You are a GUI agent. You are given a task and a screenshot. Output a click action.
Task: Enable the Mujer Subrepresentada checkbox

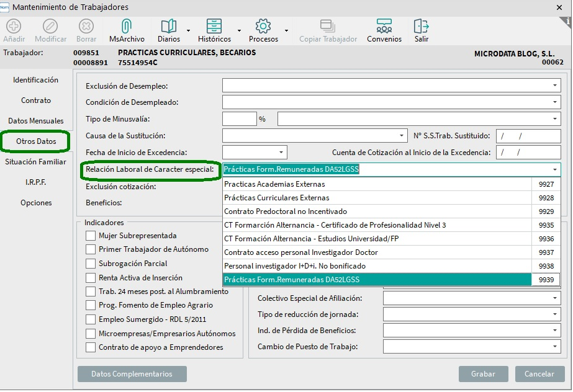(x=91, y=236)
